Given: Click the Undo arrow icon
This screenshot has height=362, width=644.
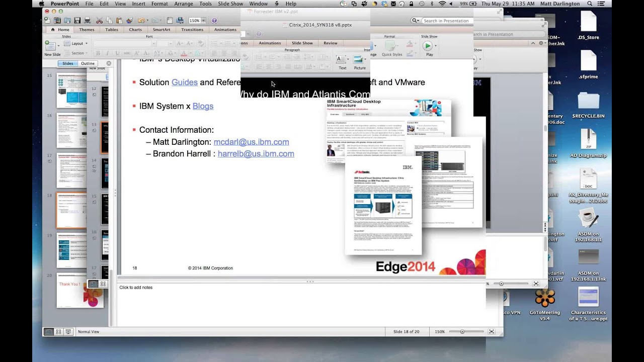Looking at the screenshot, I should (141, 21).
